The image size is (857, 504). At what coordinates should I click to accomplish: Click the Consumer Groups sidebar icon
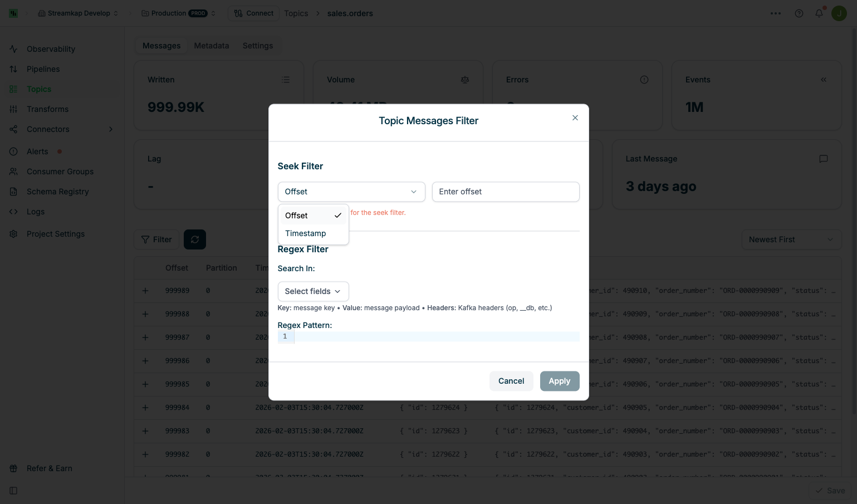[13, 172]
